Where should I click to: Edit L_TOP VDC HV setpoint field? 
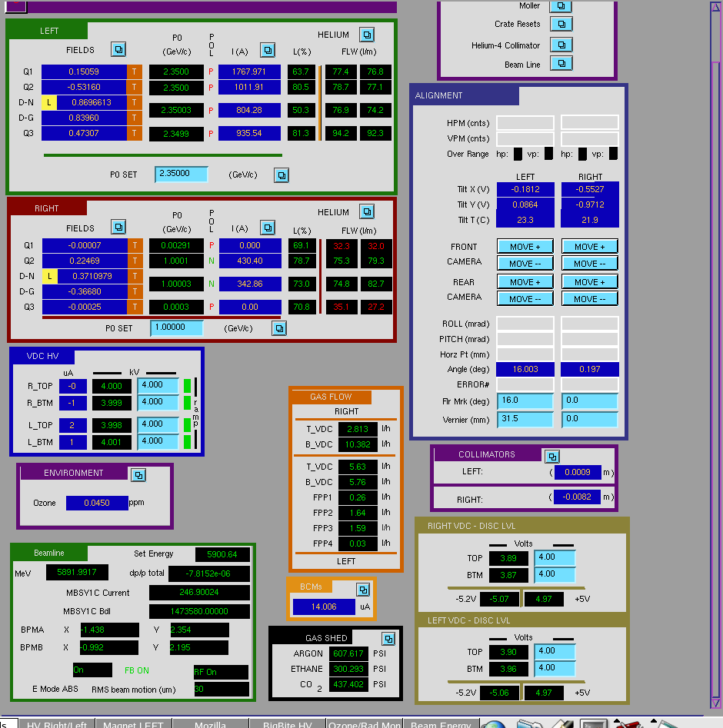coord(158,425)
